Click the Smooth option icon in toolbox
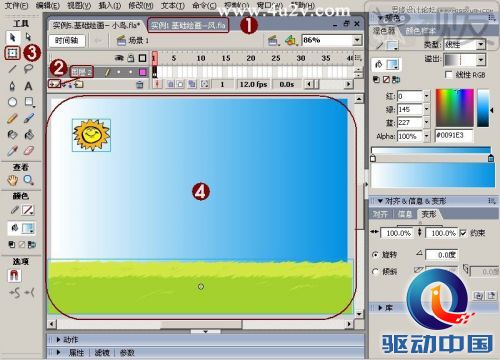 14,293
